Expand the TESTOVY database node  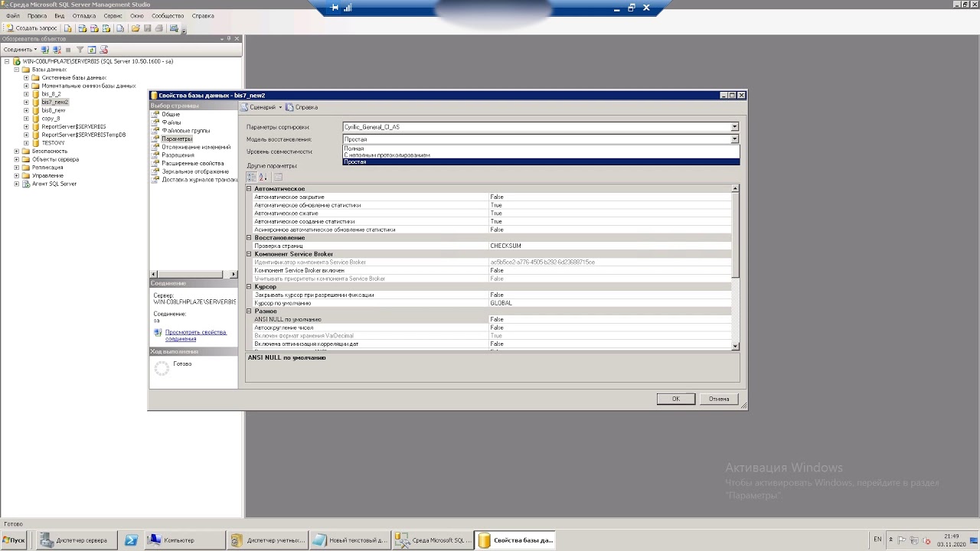(26, 143)
